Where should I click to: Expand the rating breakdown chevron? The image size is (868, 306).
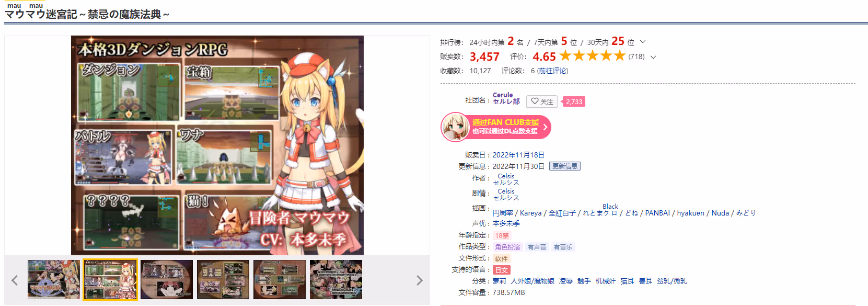653,57
